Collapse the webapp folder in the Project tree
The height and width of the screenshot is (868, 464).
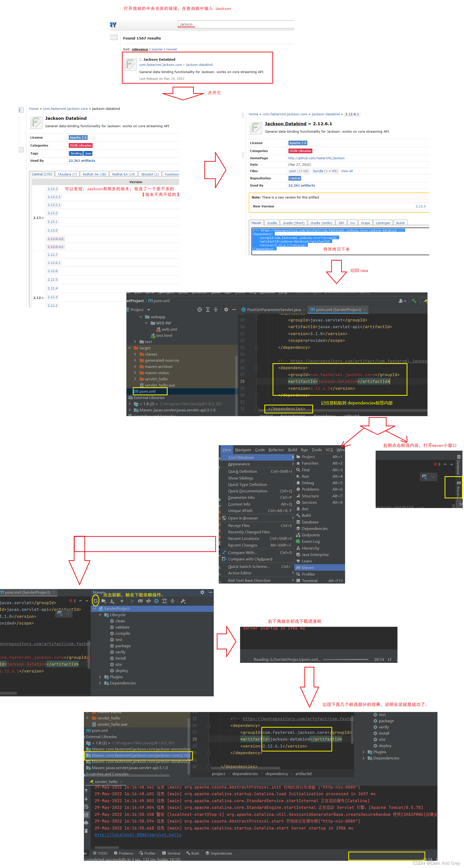click(x=141, y=317)
